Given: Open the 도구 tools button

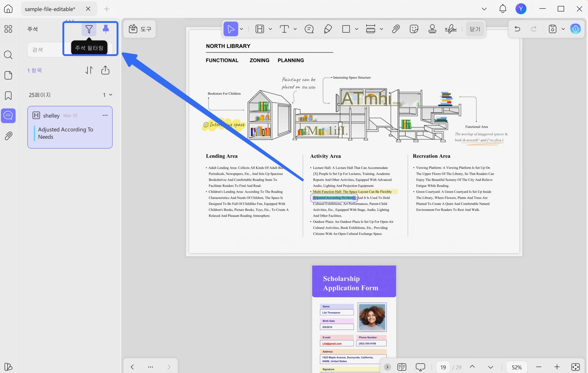Looking at the screenshot, I should (140, 29).
